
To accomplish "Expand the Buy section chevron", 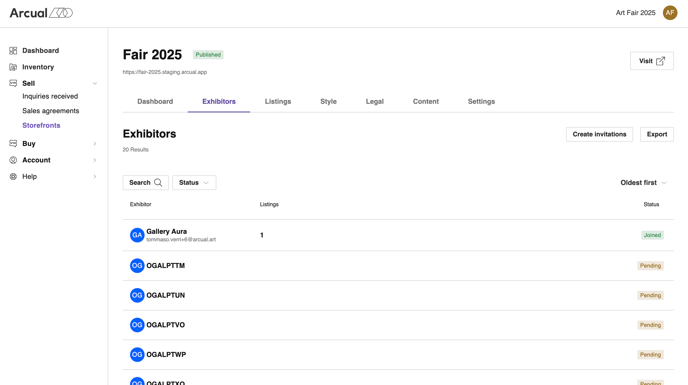I will click(x=94, y=144).
